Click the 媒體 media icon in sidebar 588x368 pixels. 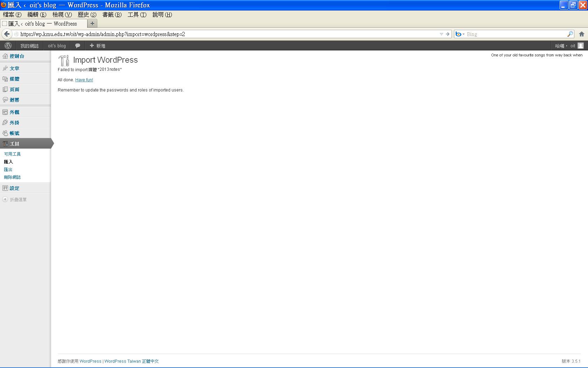click(x=5, y=79)
